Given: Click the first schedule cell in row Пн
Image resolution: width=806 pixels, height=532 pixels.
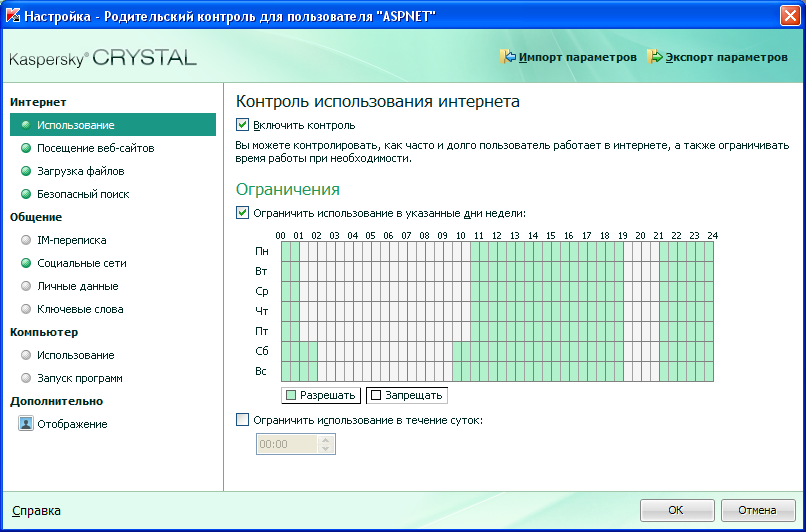Looking at the screenshot, I should tap(286, 251).
